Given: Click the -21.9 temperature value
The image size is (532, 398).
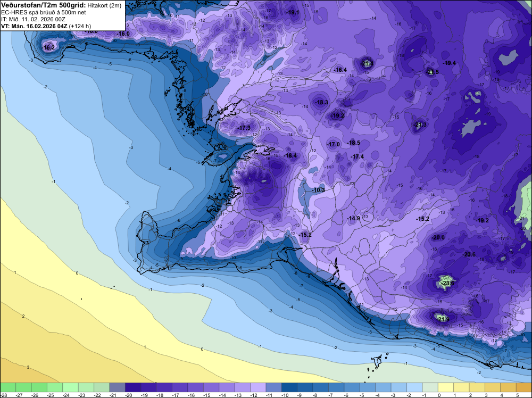Looking at the screenshot, I should point(443,319).
